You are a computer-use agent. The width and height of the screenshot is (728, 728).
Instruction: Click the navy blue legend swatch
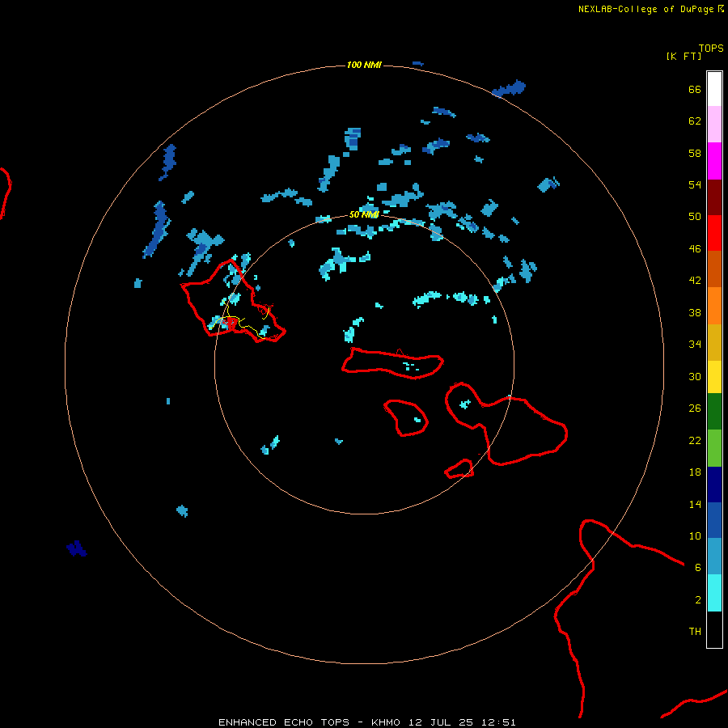click(714, 485)
